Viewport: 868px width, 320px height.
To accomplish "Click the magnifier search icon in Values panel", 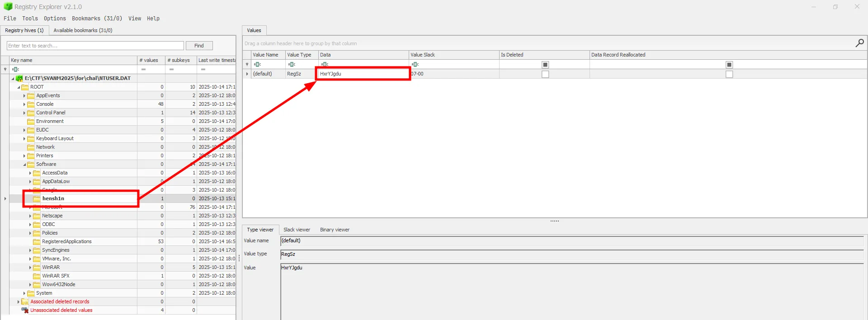I will click(859, 43).
